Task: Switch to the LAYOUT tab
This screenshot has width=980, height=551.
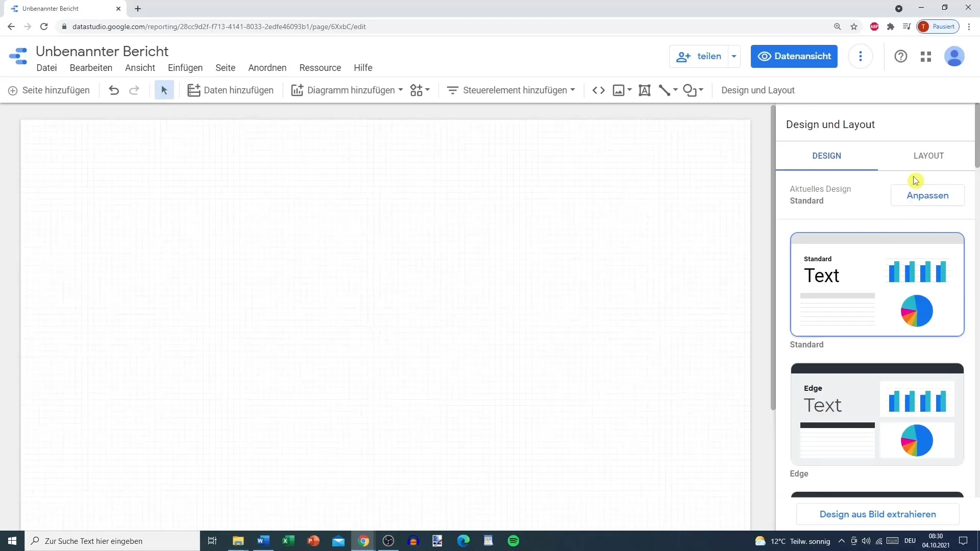Action: pyautogui.click(x=928, y=156)
